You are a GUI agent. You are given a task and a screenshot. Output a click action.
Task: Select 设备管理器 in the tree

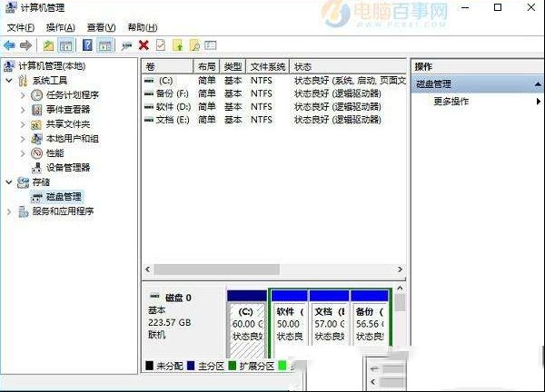pyautogui.click(x=68, y=168)
